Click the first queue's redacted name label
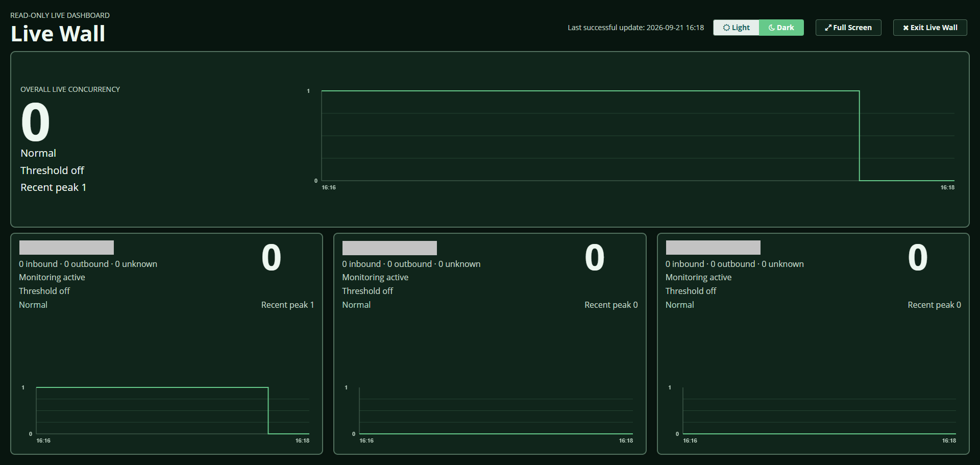Screen dimensions: 980x465 tap(66, 248)
